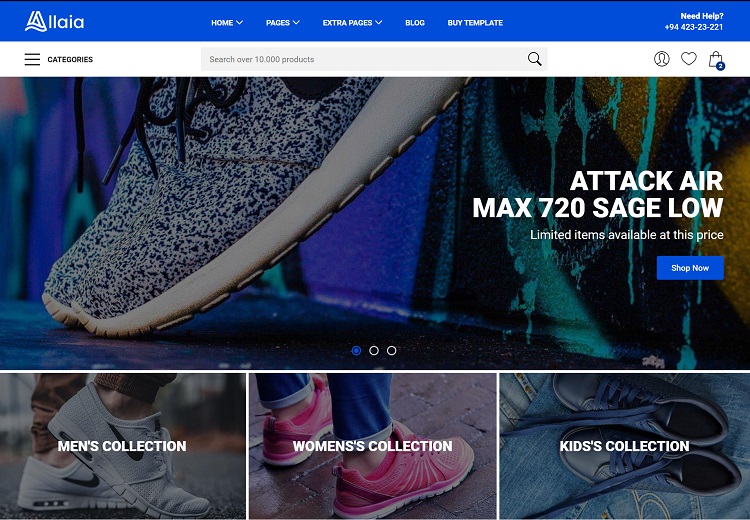Click the Attack Air Max 720 headline

click(598, 194)
